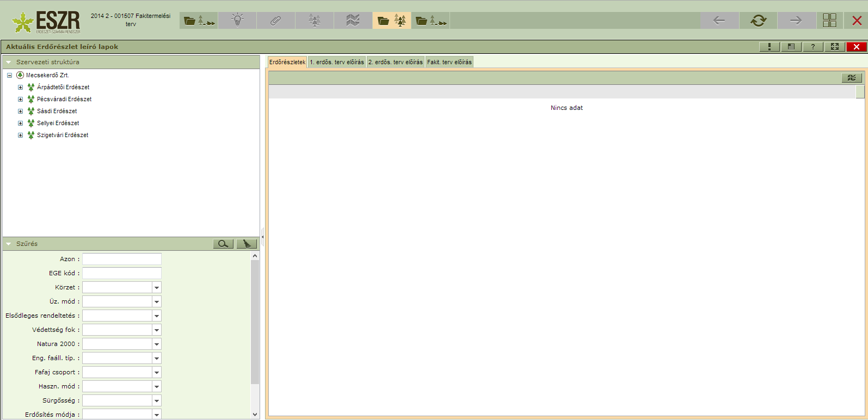Click the filter scrollbar up arrow
The height and width of the screenshot is (420, 868).
pos(255,256)
